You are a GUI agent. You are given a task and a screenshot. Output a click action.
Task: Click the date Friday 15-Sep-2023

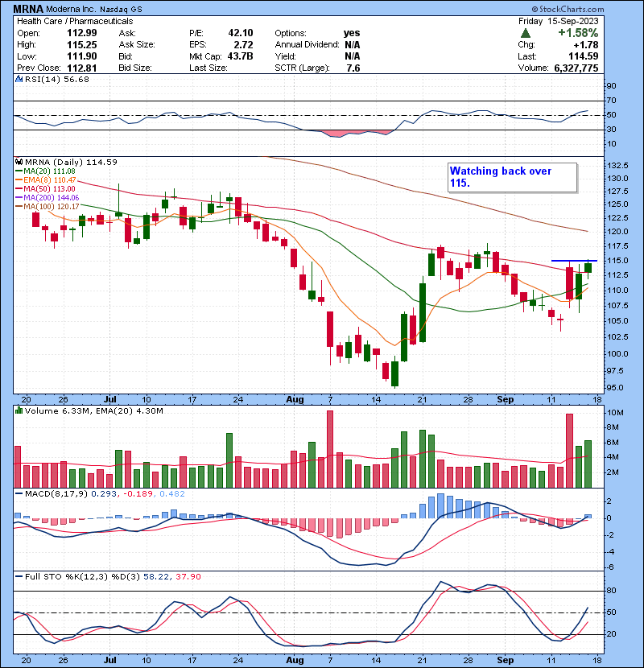(x=559, y=21)
